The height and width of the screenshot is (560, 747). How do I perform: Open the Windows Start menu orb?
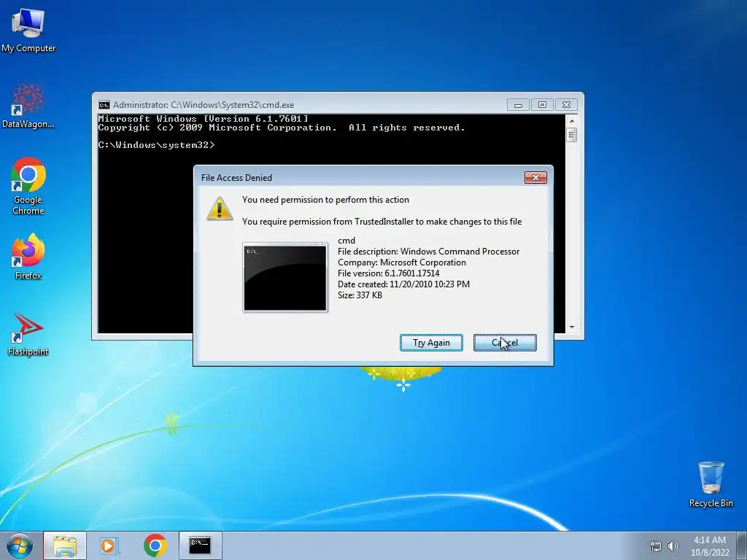coord(20,545)
